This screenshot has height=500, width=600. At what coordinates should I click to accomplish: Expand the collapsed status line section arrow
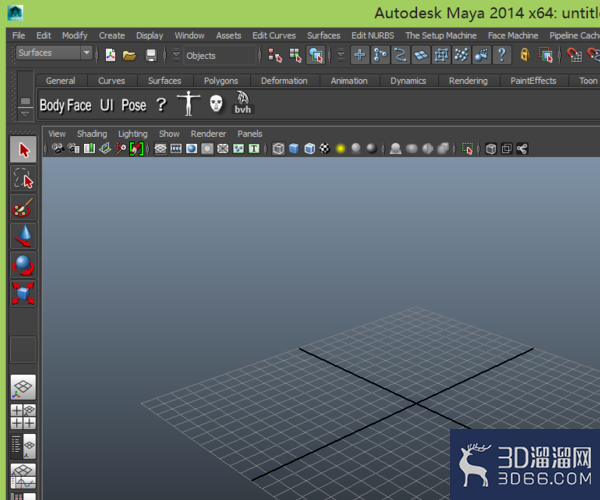176,55
